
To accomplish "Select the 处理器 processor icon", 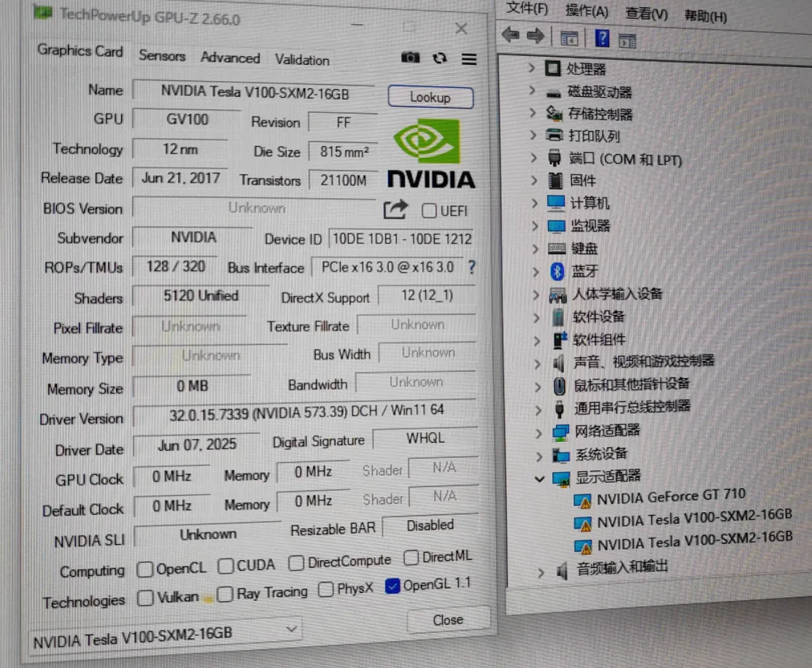I will coord(553,69).
